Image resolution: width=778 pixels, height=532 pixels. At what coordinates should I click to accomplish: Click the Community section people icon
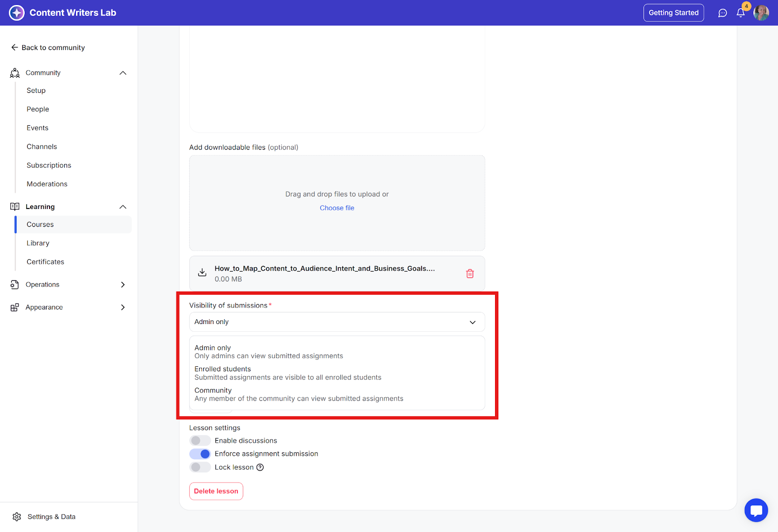(15, 73)
